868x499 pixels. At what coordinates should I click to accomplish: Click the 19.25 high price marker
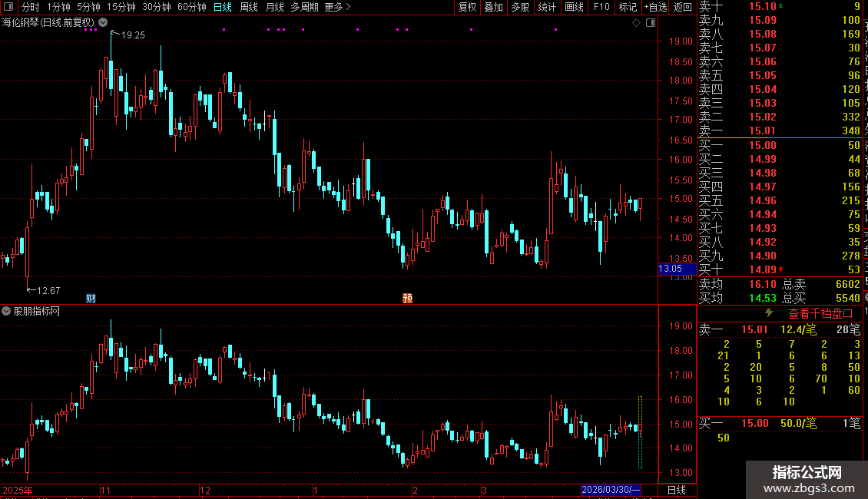click(x=133, y=35)
